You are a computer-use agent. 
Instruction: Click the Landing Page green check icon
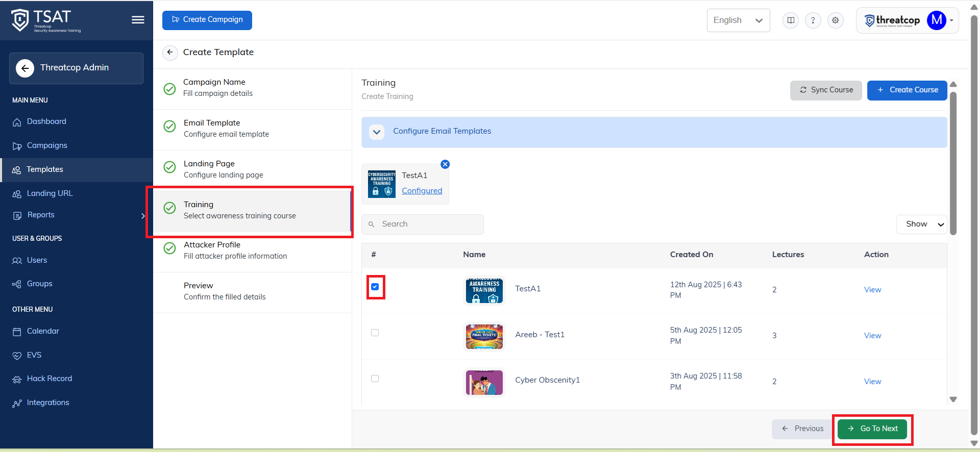pyautogui.click(x=169, y=167)
